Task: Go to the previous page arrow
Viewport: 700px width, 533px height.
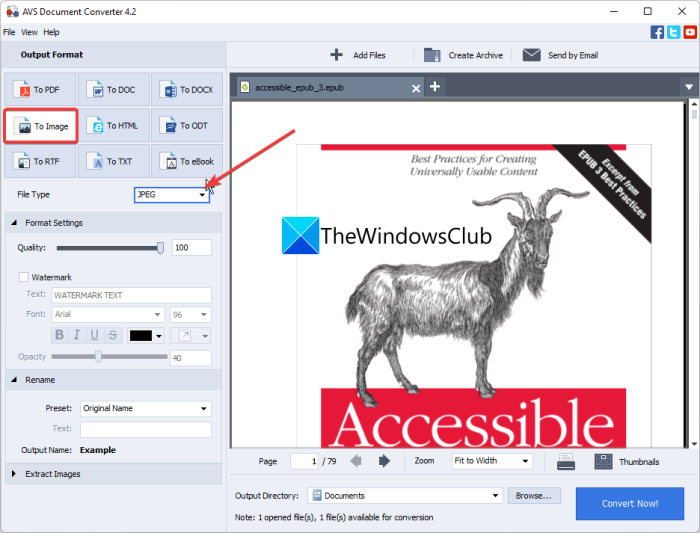Action: (356, 461)
